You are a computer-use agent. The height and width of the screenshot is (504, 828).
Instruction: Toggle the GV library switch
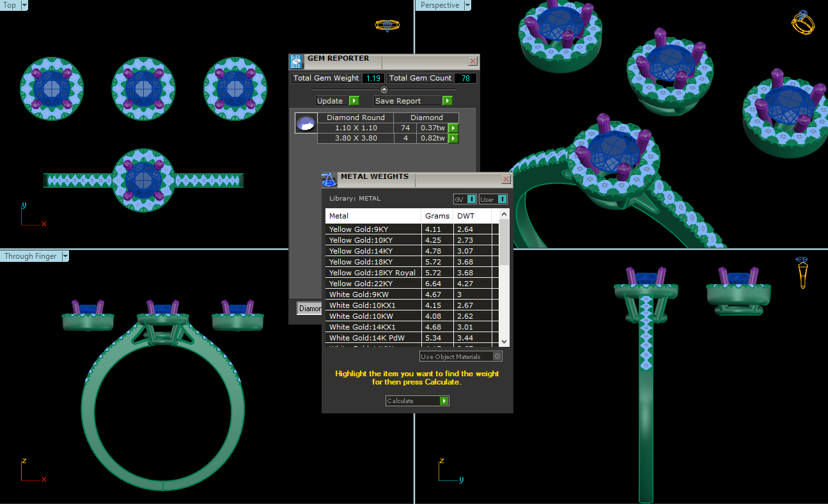(x=471, y=199)
